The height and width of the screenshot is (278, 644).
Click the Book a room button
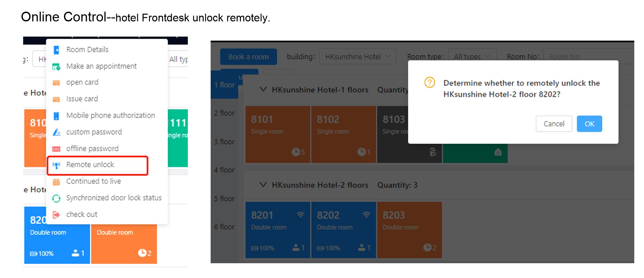tap(249, 57)
